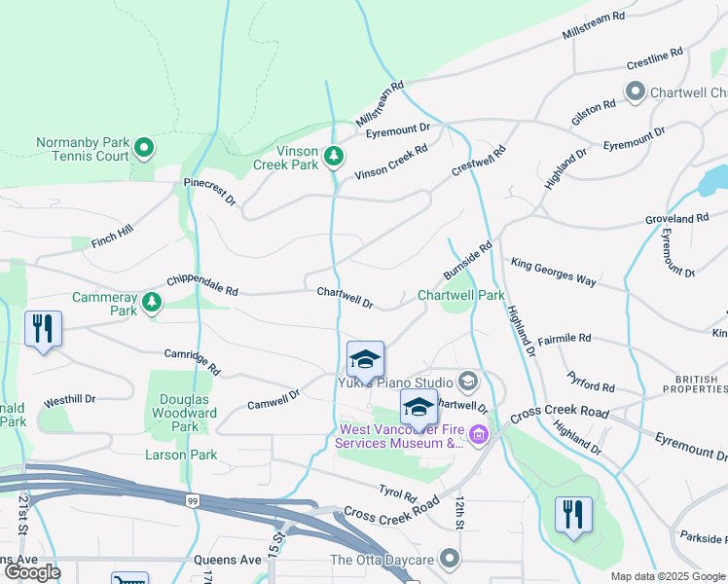Select the Vinson Creek Park tree marker
Viewport: 728px width, 584px height.
334,157
